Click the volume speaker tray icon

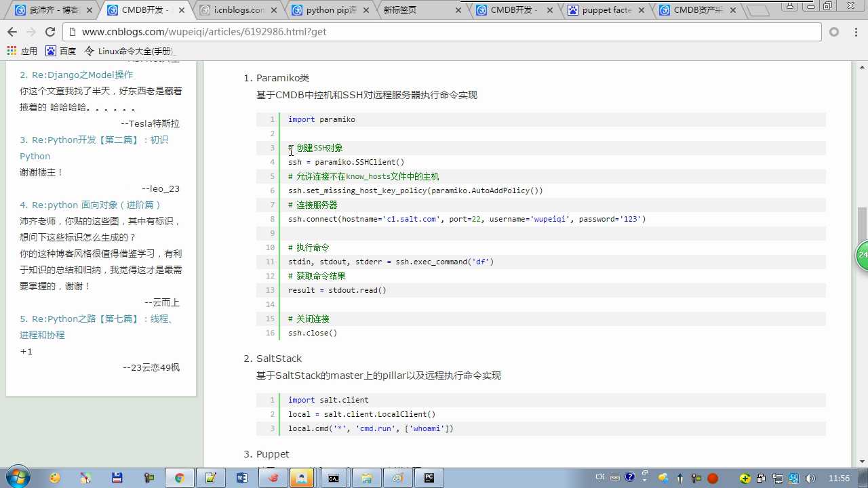coord(810,478)
